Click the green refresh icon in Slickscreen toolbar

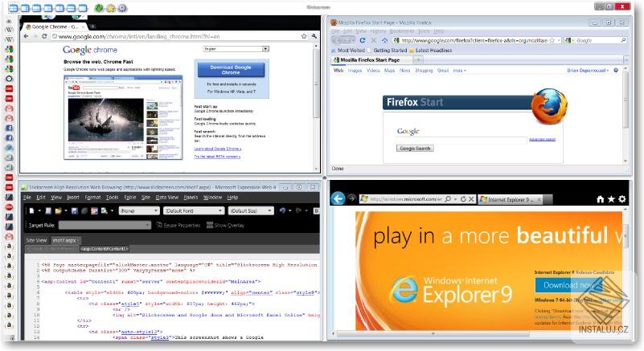click(99, 8)
